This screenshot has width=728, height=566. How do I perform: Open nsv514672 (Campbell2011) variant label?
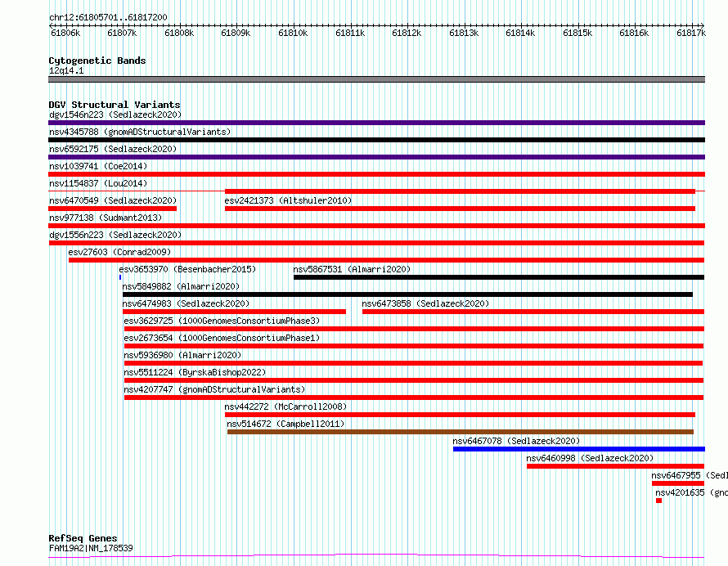pos(285,424)
